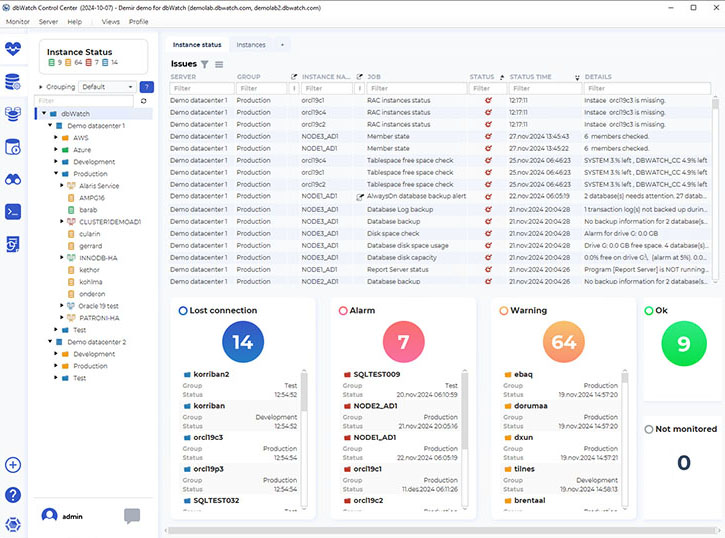Toggle the Grouping section arrow
Screen dimensions: 725x538
click(x=41, y=87)
